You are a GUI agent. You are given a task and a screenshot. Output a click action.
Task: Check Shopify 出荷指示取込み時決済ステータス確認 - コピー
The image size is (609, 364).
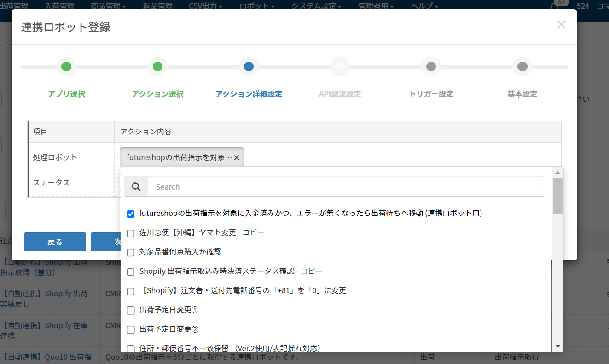click(131, 272)
